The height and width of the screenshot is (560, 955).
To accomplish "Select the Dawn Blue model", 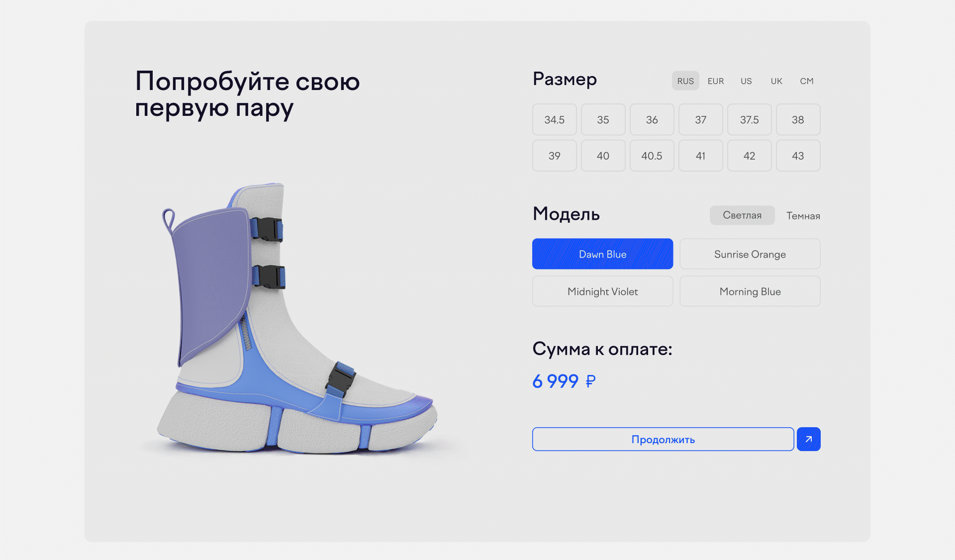I will pyautogui.click(x=602, y=254).
